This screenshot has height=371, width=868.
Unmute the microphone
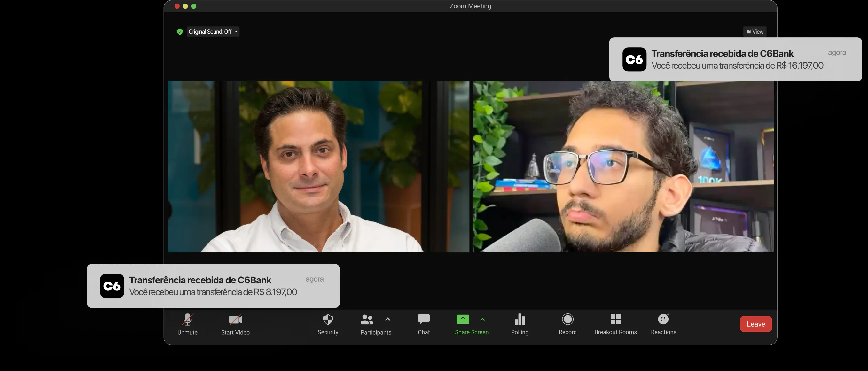[187, 324]
